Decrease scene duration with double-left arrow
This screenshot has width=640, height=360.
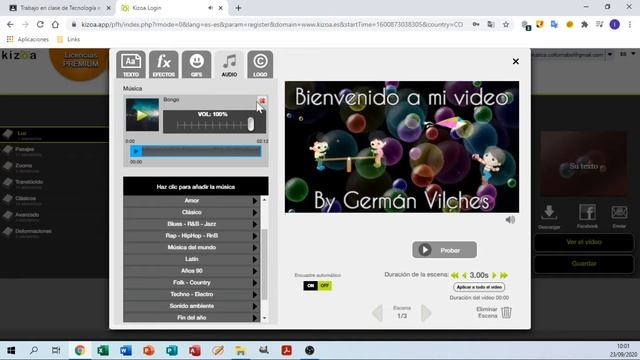click(x=455, y=276)
